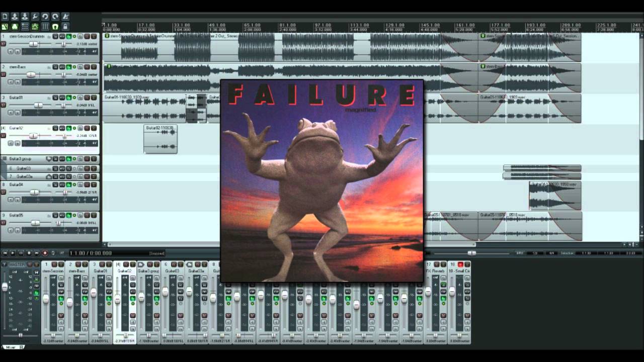Solo the stem-Bass track
This screenshot has width=644, height=362.
click(94, 67)
